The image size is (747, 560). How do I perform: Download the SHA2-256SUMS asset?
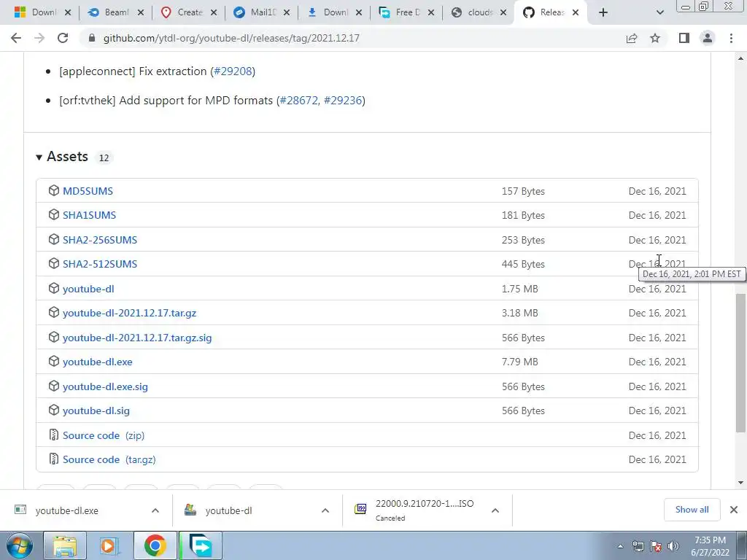(x=100, y=239)
